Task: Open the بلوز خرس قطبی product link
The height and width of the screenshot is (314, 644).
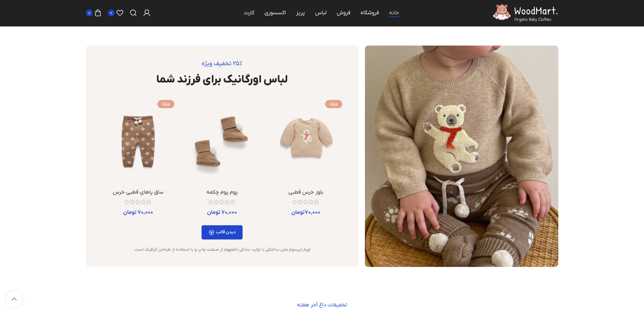Action: coord(306,192)
